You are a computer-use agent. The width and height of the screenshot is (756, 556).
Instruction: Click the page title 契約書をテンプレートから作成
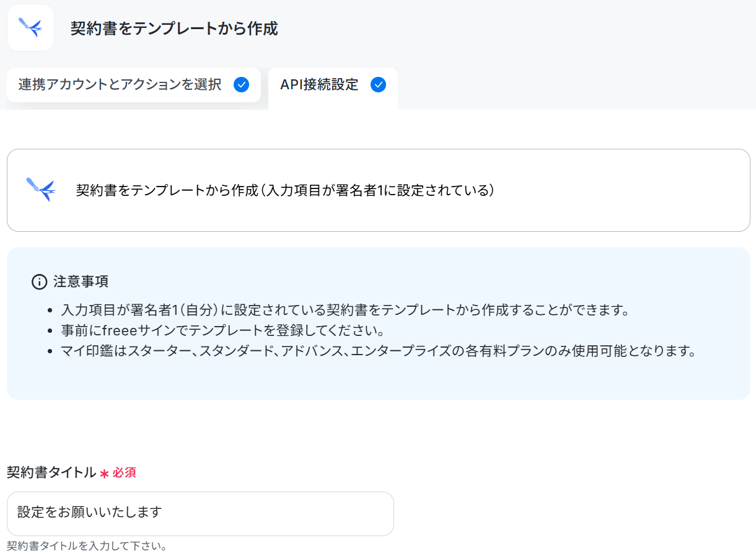174,29
